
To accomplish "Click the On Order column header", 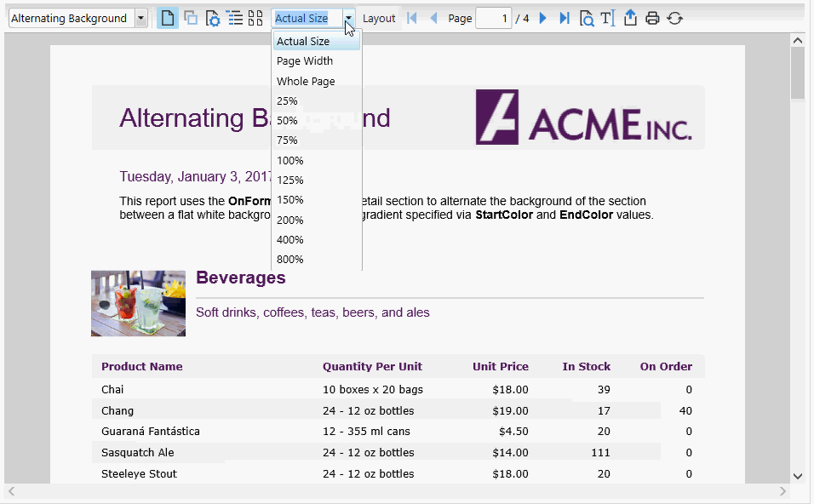I will (666, 366).
